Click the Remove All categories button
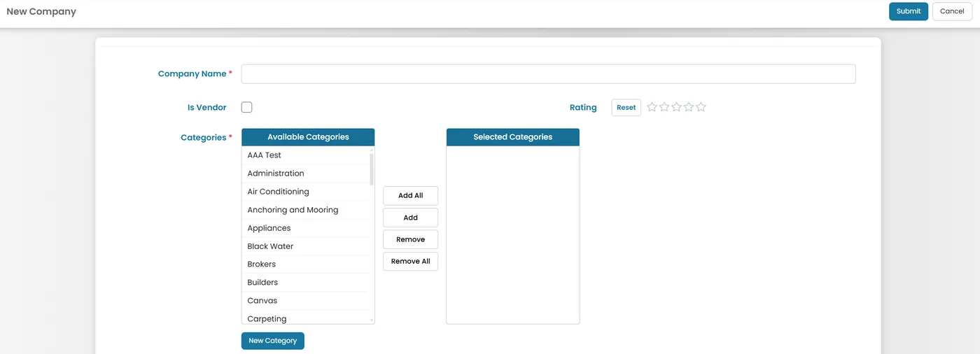The width and height of the screenshot is (980, 354). [x=410, y=262]
